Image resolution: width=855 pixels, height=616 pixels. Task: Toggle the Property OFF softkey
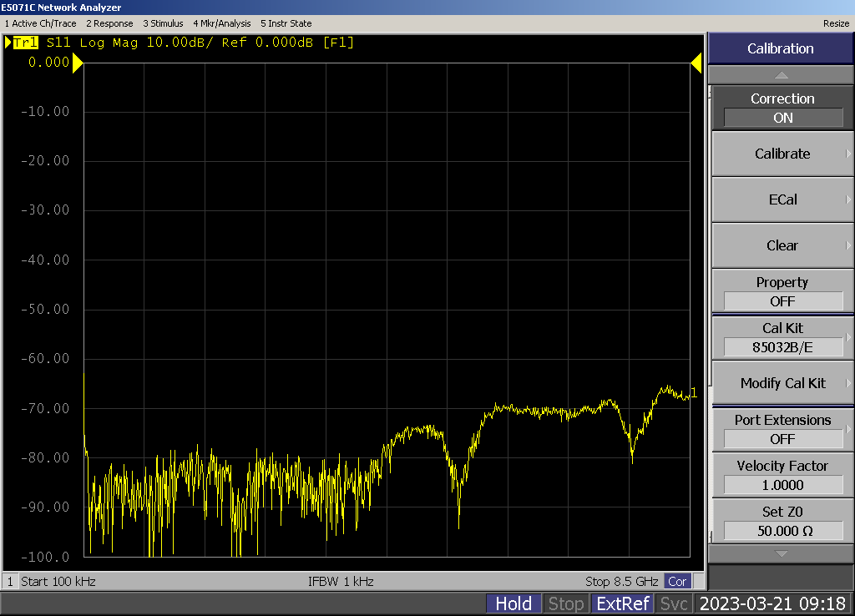782,291
